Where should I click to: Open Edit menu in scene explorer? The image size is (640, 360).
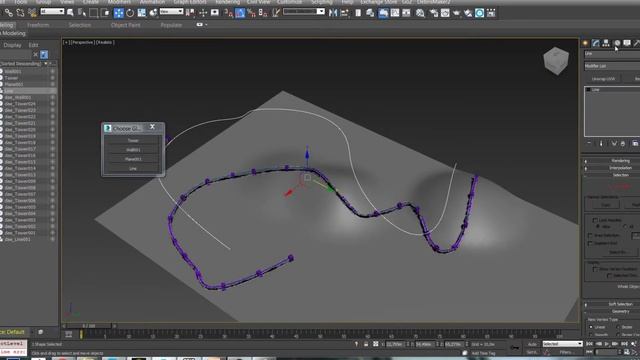click(33, 45)
